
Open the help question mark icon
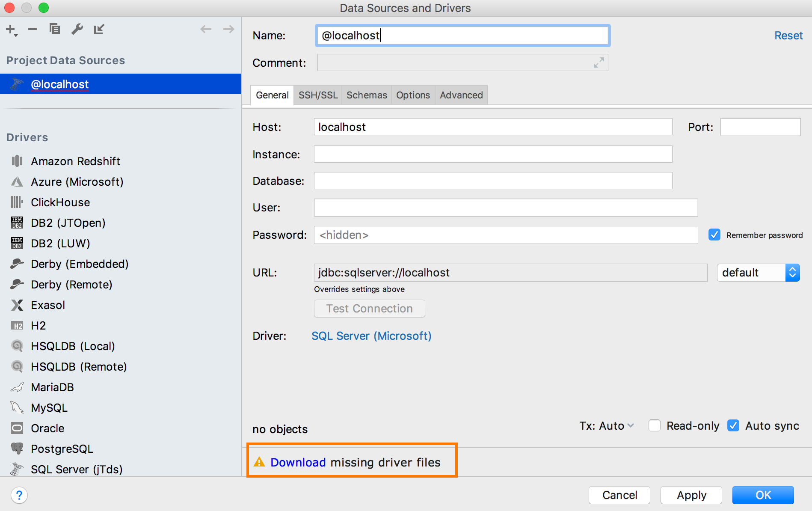point(19,495)
